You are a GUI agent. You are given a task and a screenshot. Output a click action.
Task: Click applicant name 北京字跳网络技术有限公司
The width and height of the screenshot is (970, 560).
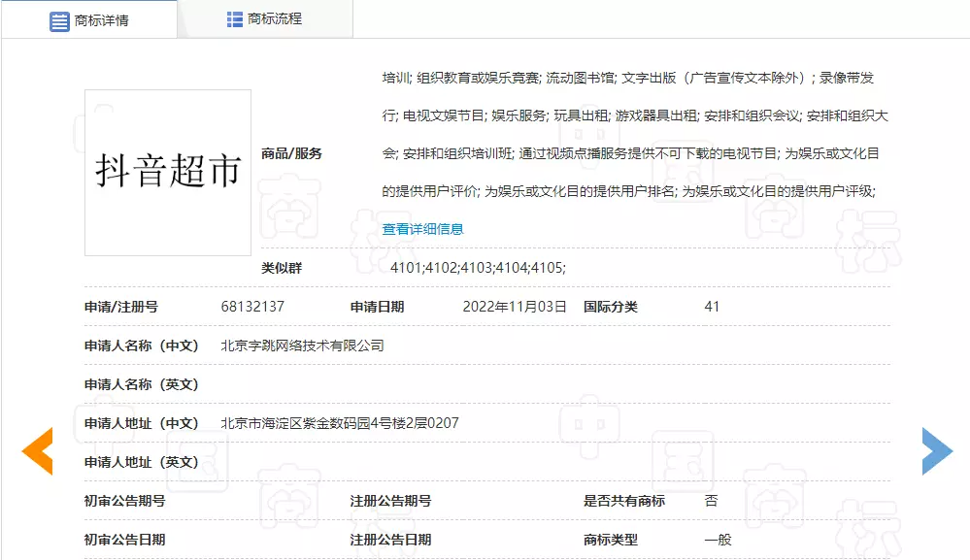point(303,346)
